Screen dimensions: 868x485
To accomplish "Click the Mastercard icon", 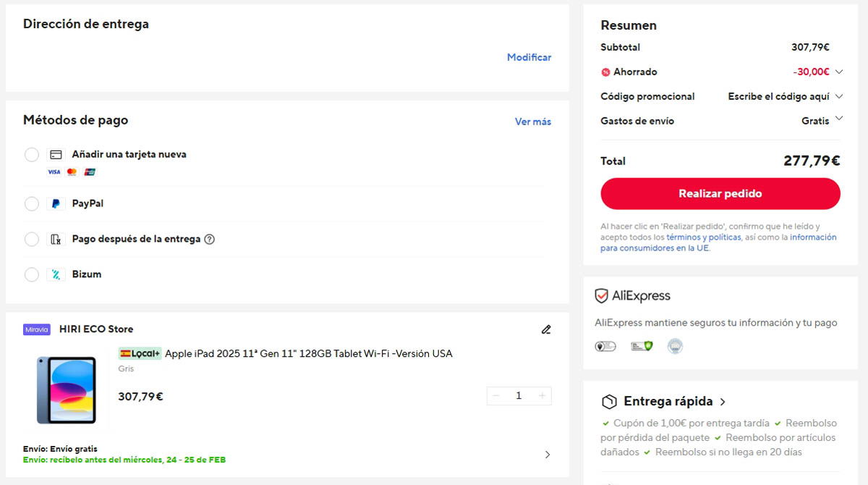I will pos(70,172).
